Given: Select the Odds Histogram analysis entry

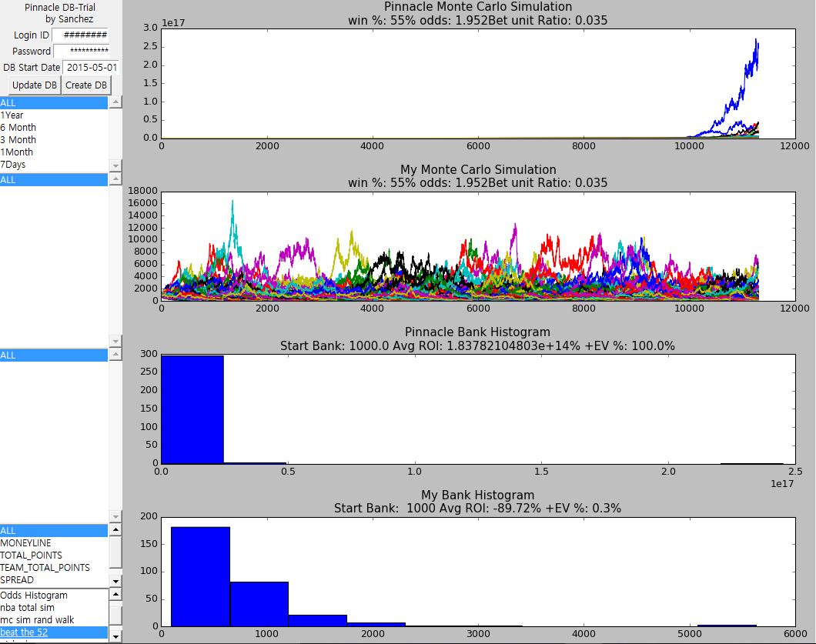Looking at the screenshot, I should [x=54, y=595].
